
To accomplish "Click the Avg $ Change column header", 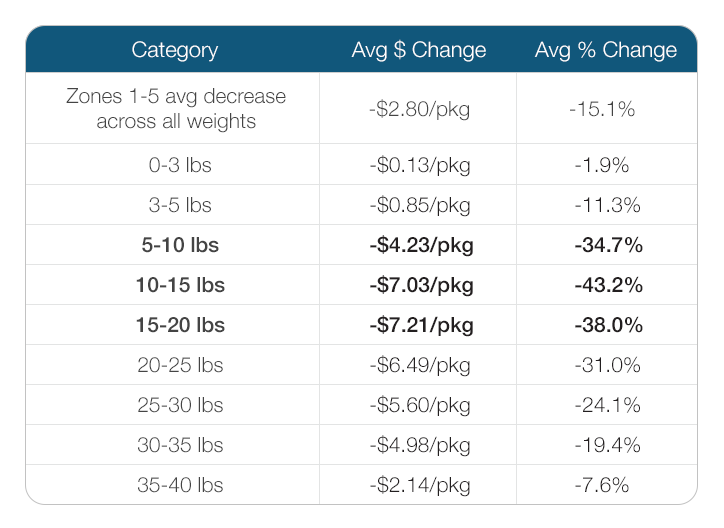I will 418,50.
